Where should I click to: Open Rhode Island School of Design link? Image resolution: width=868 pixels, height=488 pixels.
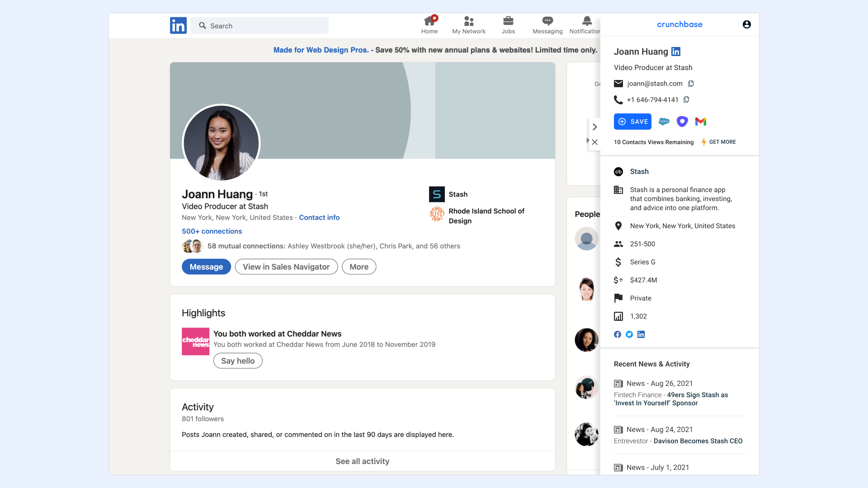coord(486,216)
